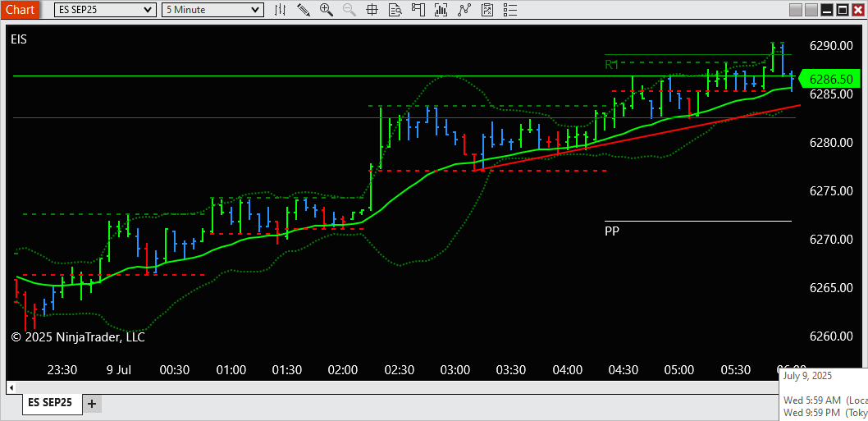Open the Chart Trader panel icon

pos(418,9)
